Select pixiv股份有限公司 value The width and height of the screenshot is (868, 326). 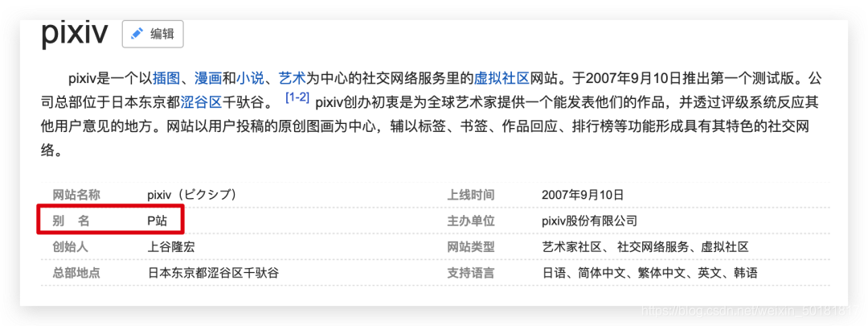pyautogui.click(x=590, y=221)
